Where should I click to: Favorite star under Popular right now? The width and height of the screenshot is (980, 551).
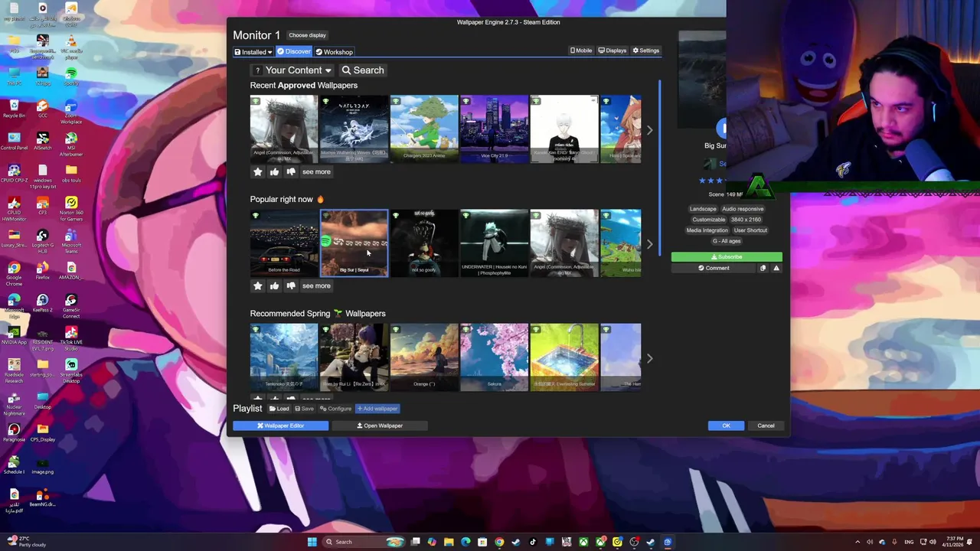point(257,286)
